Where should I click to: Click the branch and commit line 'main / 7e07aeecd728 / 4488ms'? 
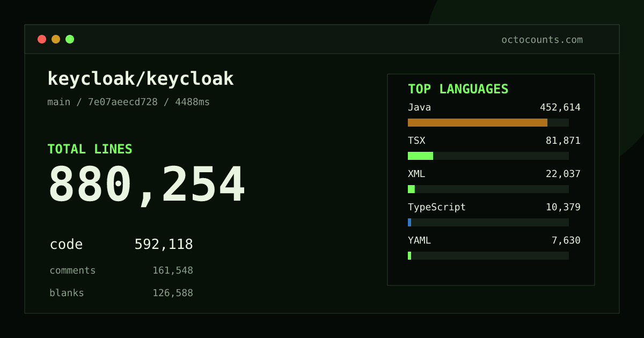129,102
